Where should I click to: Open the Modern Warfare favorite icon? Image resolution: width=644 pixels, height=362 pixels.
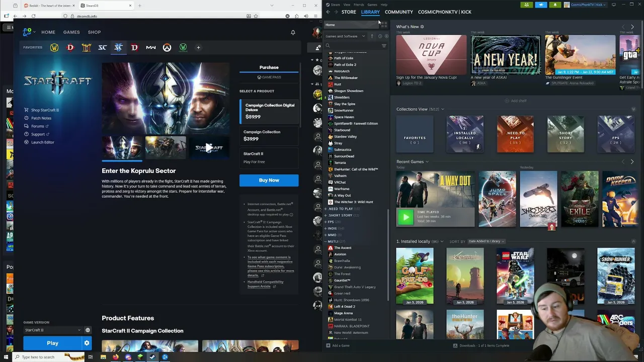(151, 47)
